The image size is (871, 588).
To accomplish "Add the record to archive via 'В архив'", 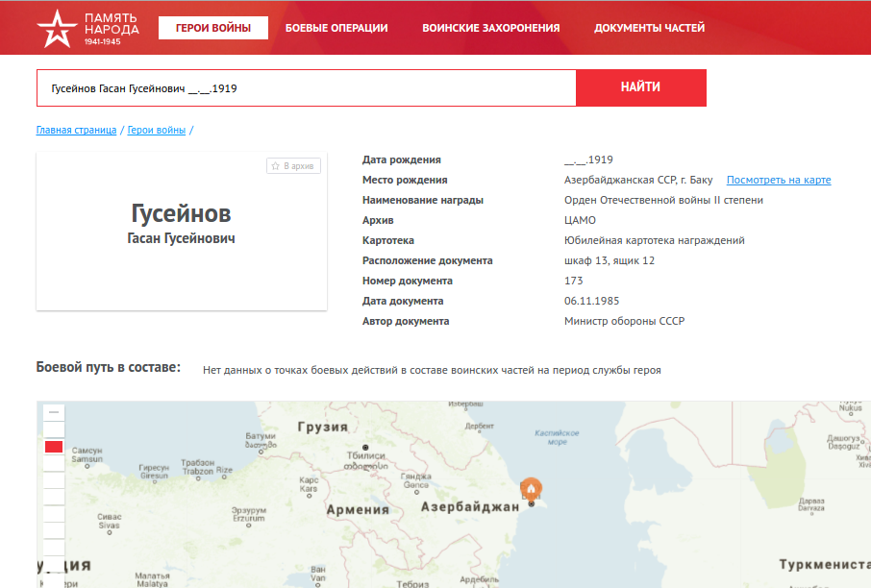I will 293,166.
